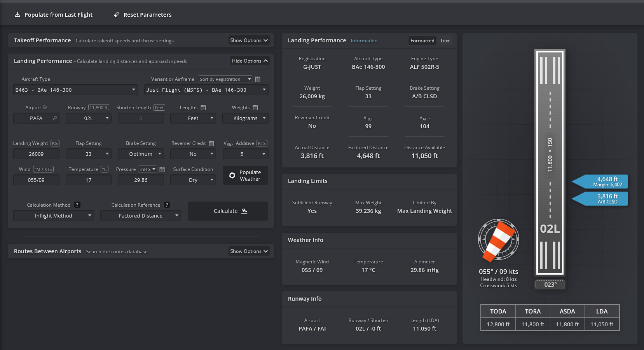Open the Landing Performance Information link
The height and width of the screenshot is (350, 644).
pyautogui.click(x=364, y=41)
